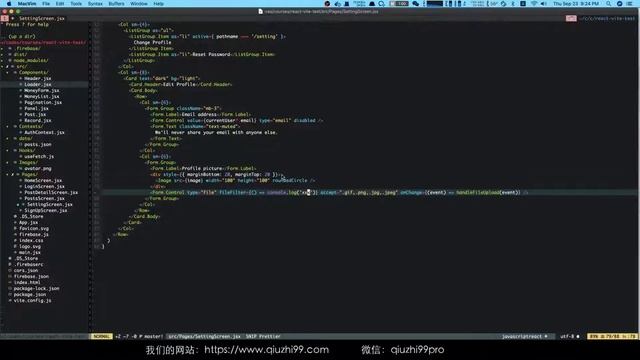Open MoneyForm.jsx in the file tree
Image resolution: width=640 pixels, height=360 pixels.
42,90
